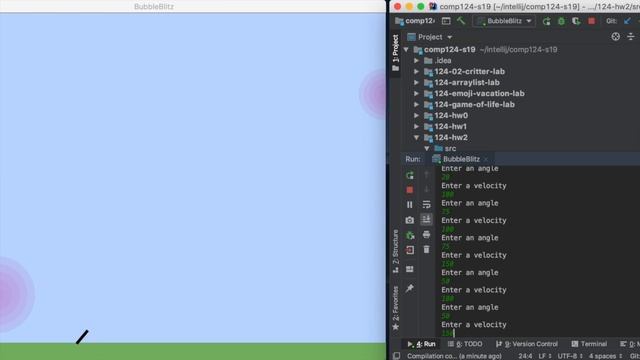Click the comp124 breadcrumb in navigation bar

(415, 21)
